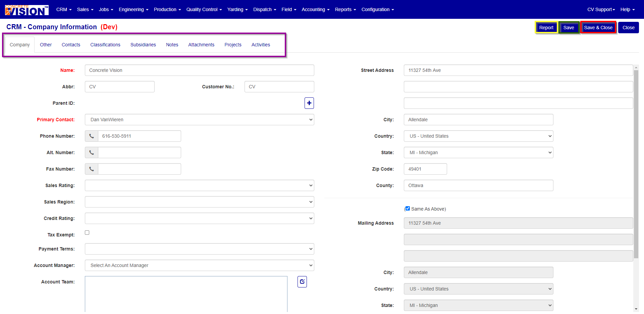Open the Yarding menu

237,9
